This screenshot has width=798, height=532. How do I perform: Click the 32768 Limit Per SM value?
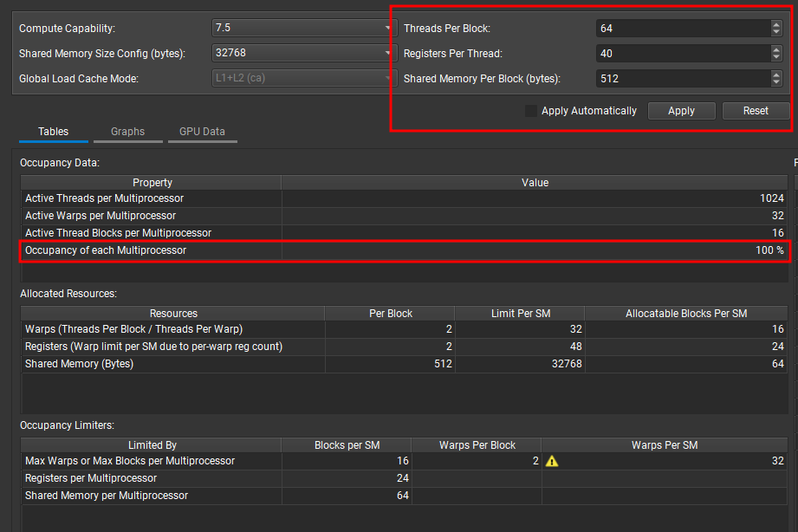pyautogui.click(x=567, y=364)
